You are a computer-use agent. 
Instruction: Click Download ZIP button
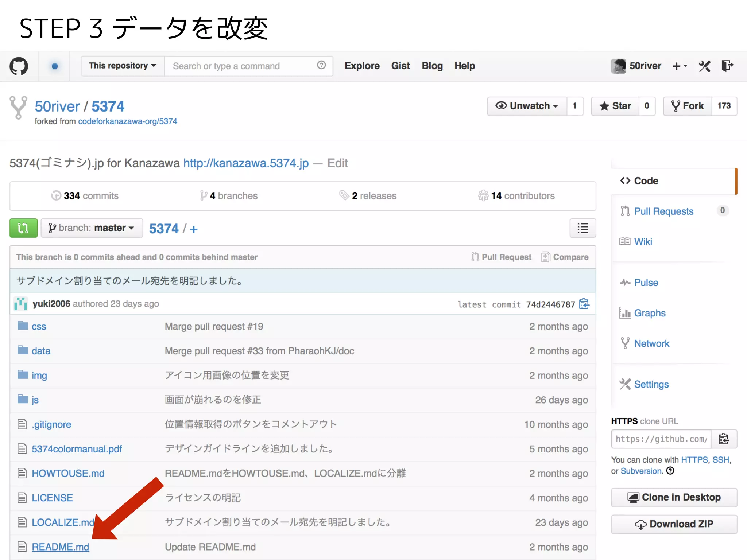click(674, 524)
